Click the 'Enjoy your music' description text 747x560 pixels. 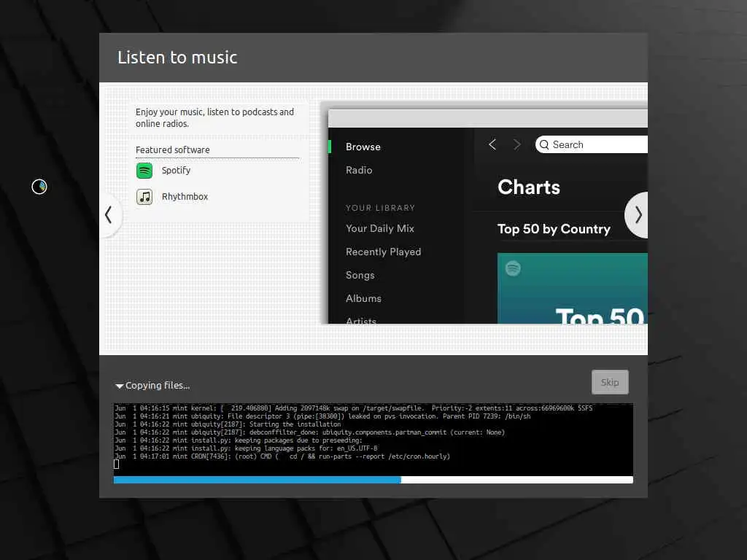pyautogui.click(x=214, y=117)
